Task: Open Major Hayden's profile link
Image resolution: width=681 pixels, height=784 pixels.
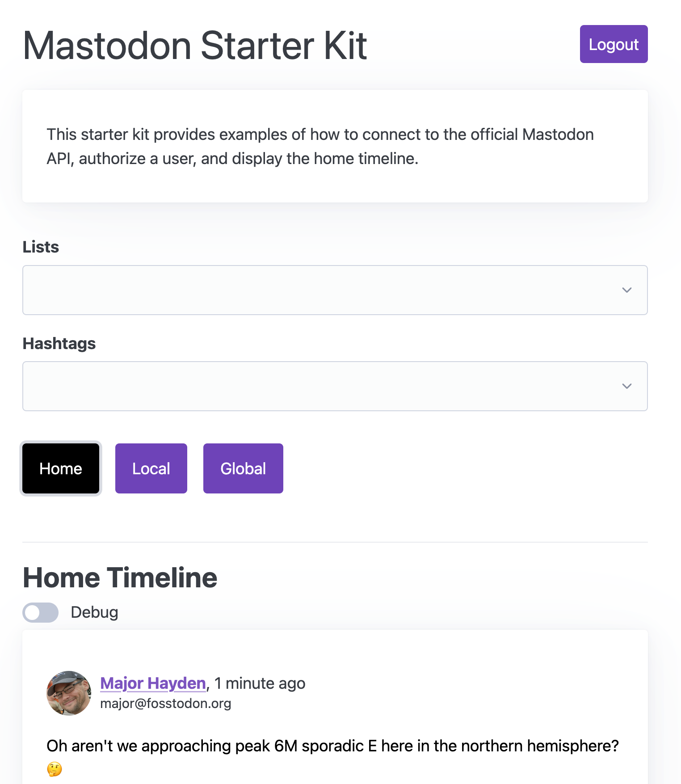Action: pyautogui.click(x=153, y=683)
